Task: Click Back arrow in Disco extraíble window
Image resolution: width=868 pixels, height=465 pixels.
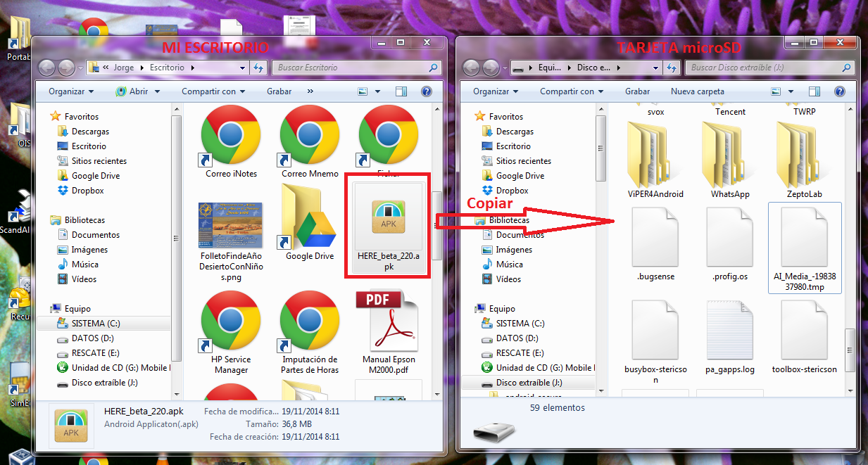Action: tap(472, 68)
